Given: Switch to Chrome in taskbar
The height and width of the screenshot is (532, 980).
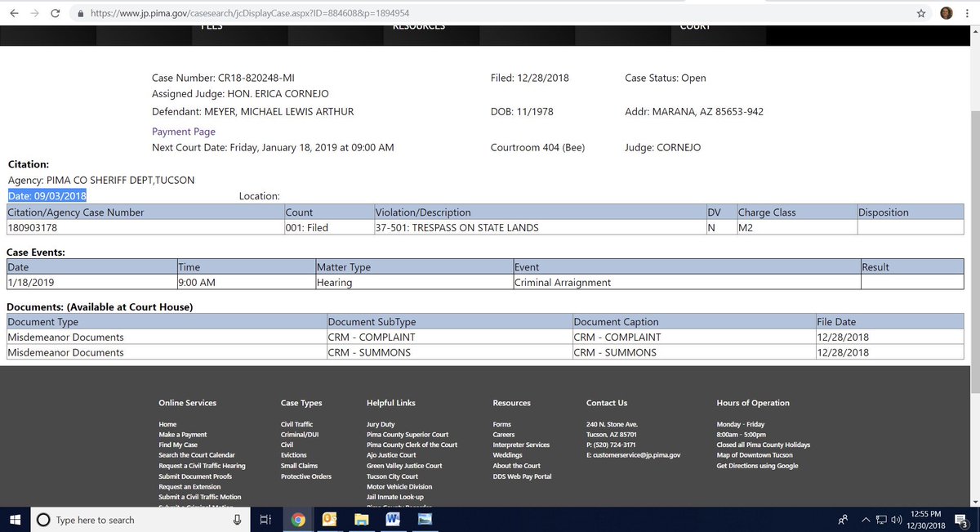Looking at the screenshot, I should [298, 520].
